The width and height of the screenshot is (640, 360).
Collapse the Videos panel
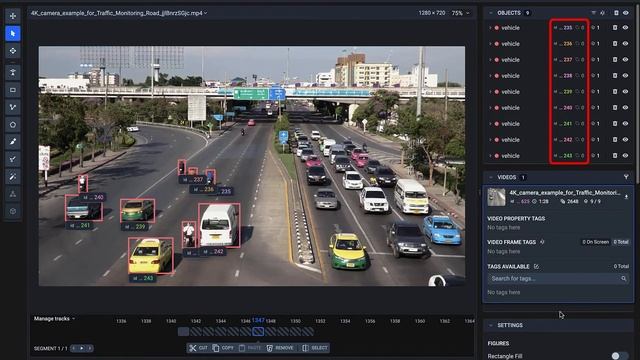click(491, 177)
